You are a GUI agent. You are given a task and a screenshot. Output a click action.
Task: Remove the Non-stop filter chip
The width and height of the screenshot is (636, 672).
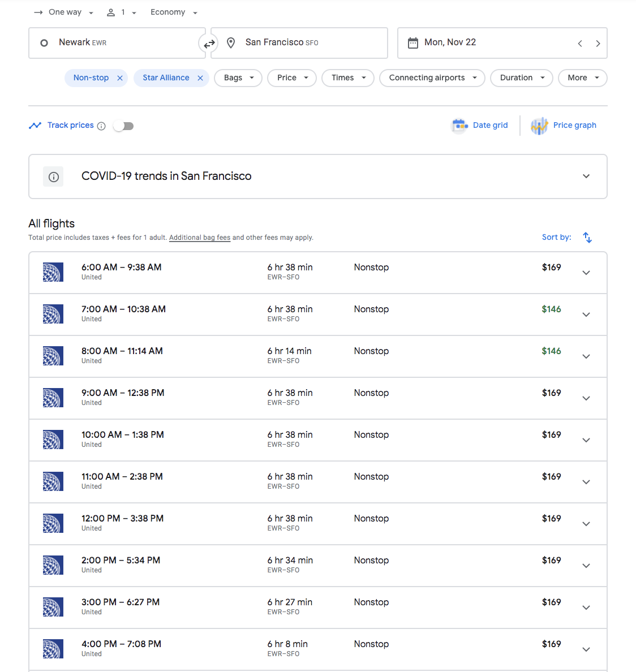tap(119, 78)
